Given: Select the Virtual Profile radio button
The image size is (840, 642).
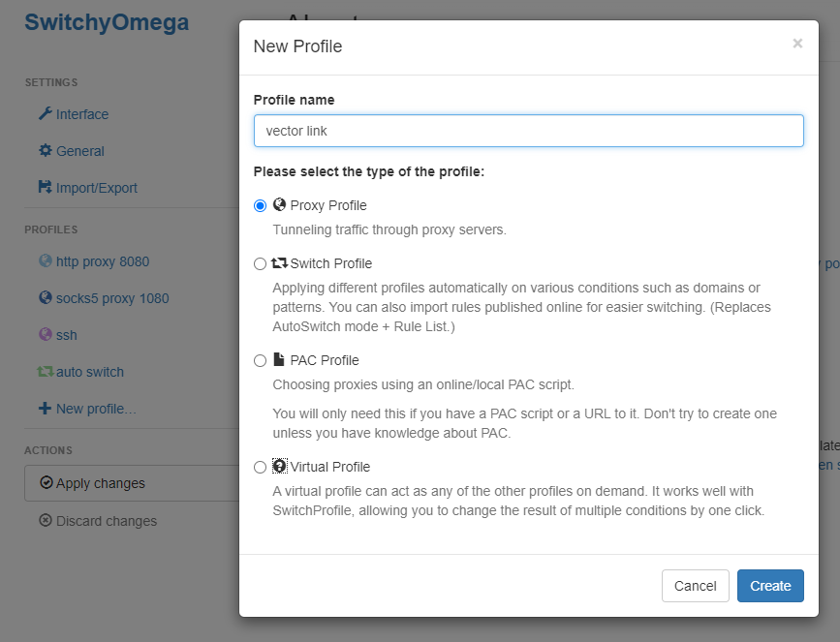Looking at the screenshot, I should tap(260, 467).
